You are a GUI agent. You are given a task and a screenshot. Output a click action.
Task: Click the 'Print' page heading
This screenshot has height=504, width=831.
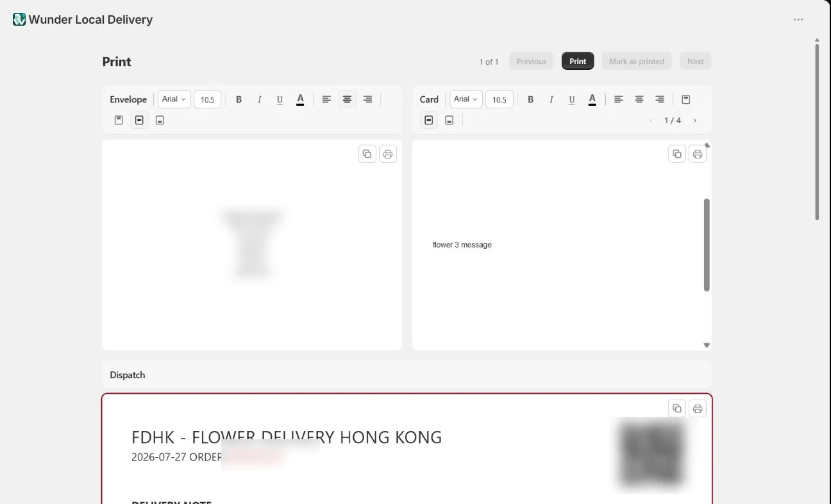tap(117, 62)
